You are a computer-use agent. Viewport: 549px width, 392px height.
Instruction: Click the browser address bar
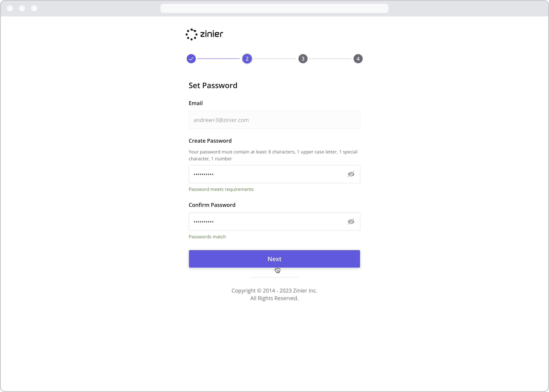click(274, 8)
